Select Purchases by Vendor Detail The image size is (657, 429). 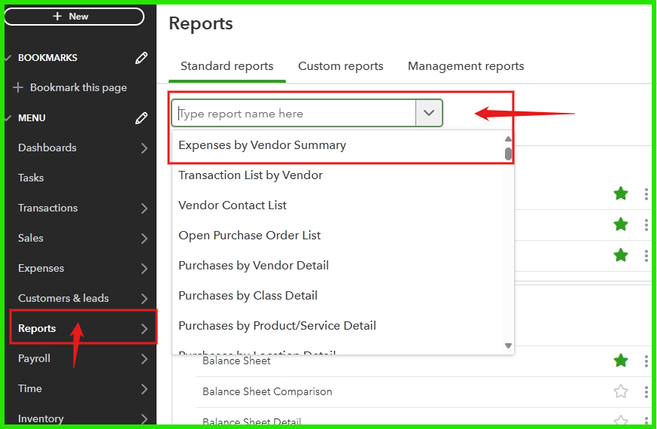(x=253, y=266)
